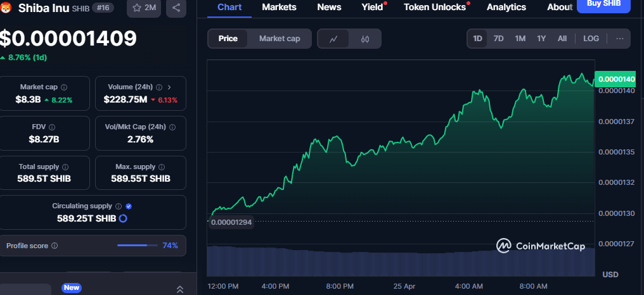Expand the bottom panel double chevron
The width and height of the screenshot is (644, 295).
tap(179, 289)
